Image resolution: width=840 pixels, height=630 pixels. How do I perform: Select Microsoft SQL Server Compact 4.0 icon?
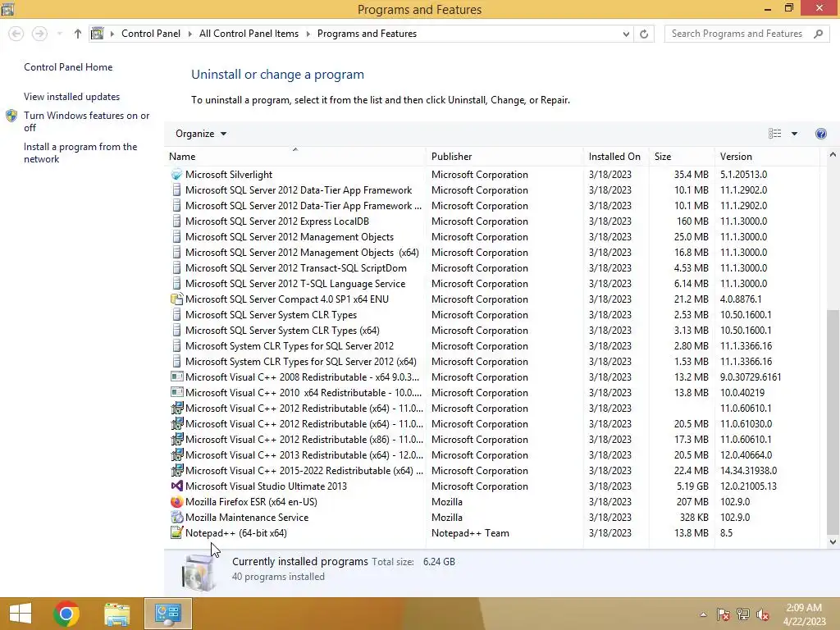(176, 299)
